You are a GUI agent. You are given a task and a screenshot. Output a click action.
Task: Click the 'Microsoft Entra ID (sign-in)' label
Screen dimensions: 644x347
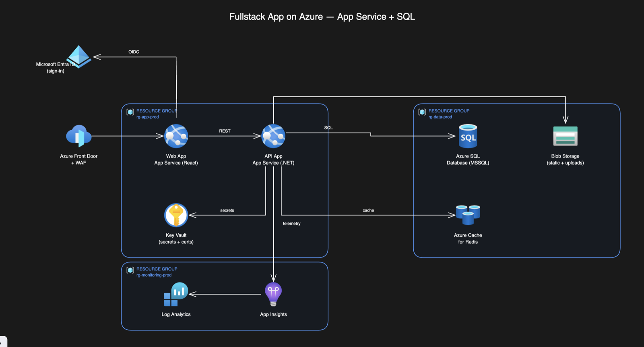pos(56,68)
